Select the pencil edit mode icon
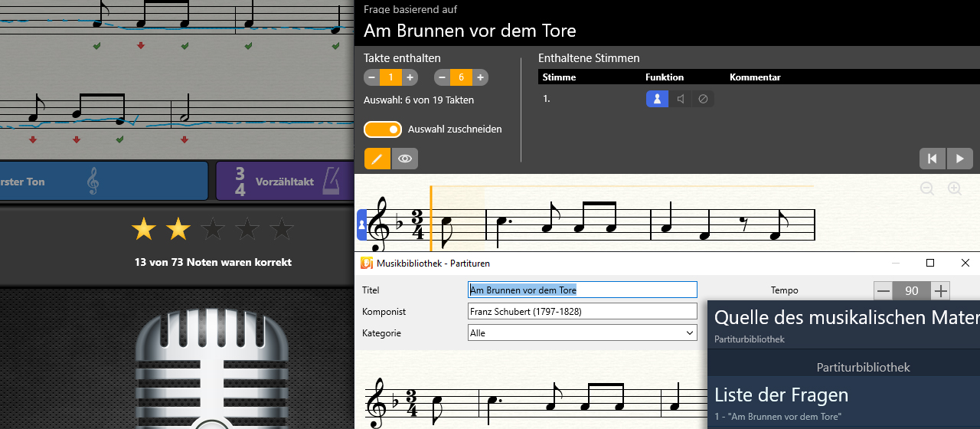 tap(377, 159)
